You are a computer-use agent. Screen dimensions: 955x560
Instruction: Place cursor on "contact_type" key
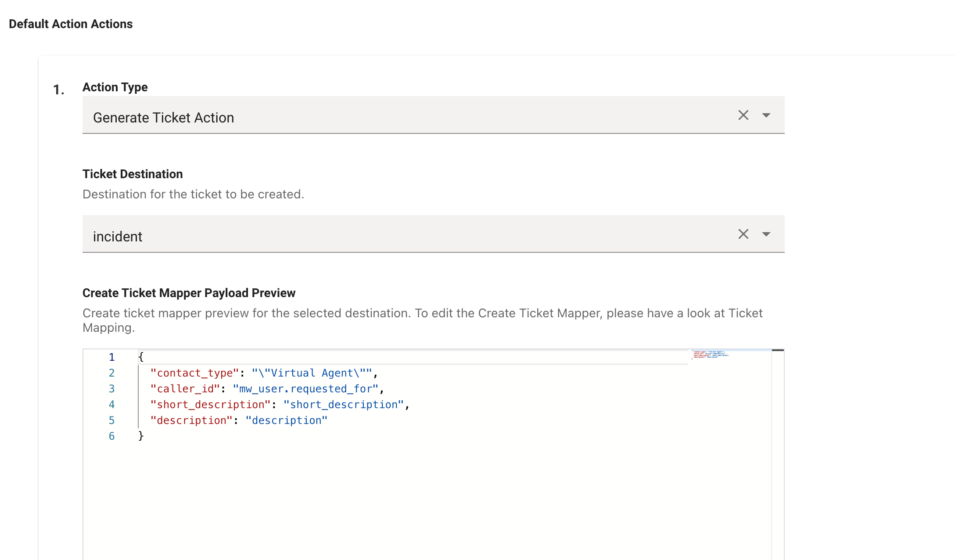point(194,373)
